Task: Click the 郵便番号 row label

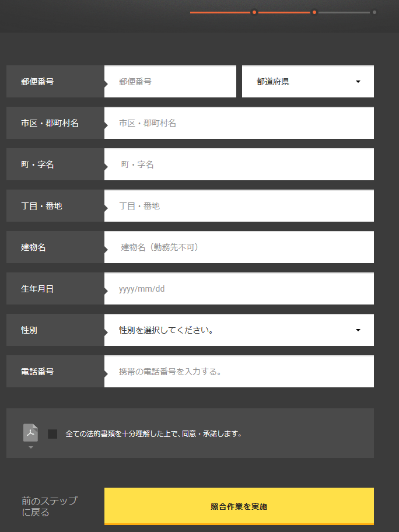Action: (37, 82)
